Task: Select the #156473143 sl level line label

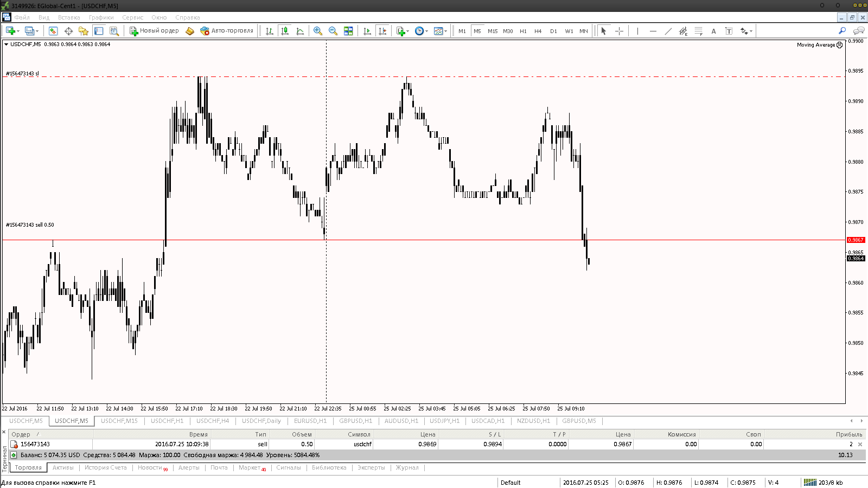Action: point(22,74)
